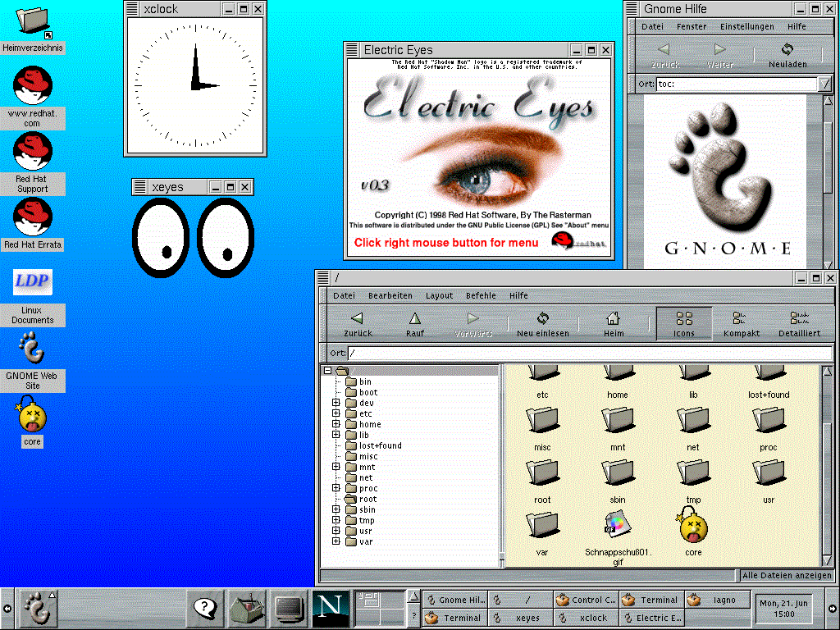Open the Befehle menu
The width and height of the screenshot is (840, 630).
pos(481,295)
